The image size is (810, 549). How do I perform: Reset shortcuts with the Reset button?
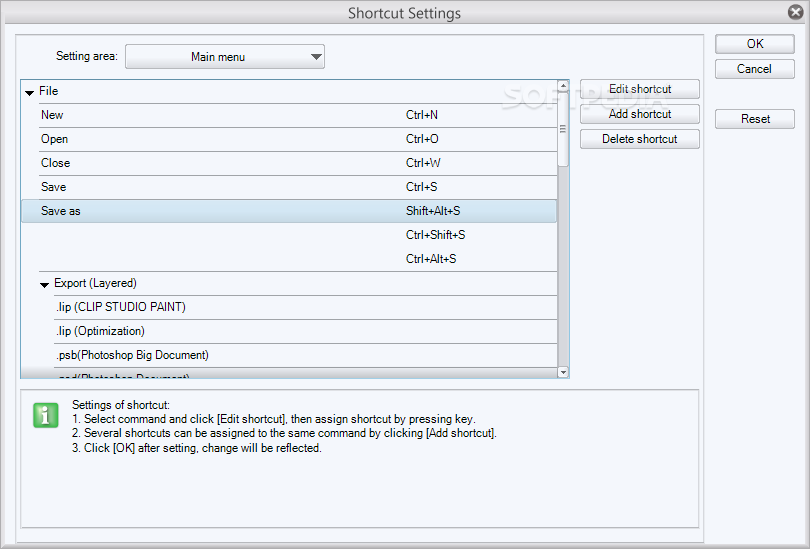pyautogui.click(x=754, y=119)
